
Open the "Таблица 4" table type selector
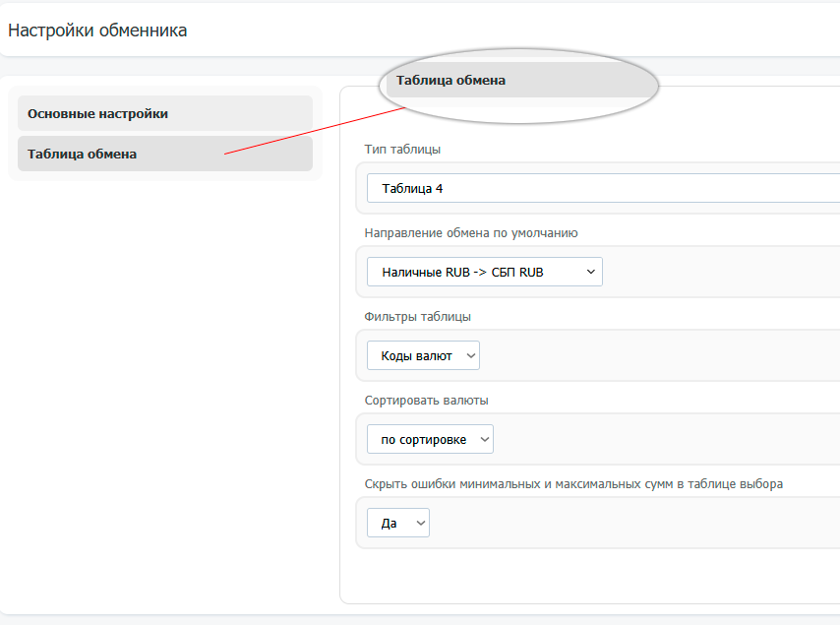point(602,188)
